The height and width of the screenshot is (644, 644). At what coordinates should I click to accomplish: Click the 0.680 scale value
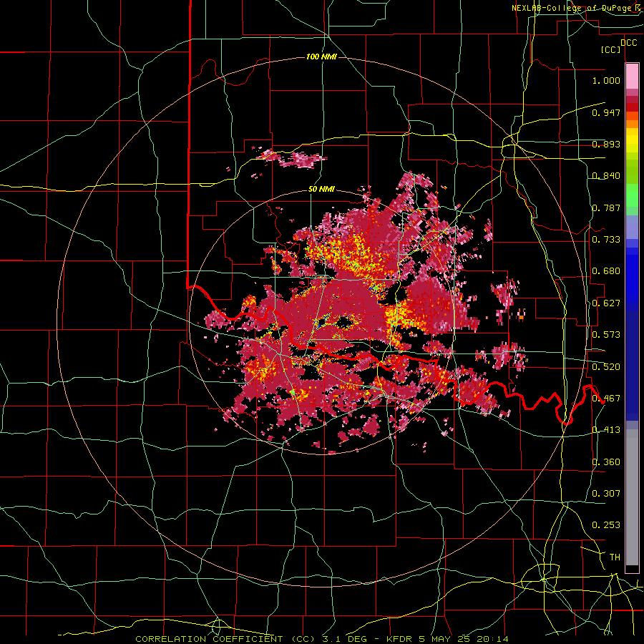point(606,271)
